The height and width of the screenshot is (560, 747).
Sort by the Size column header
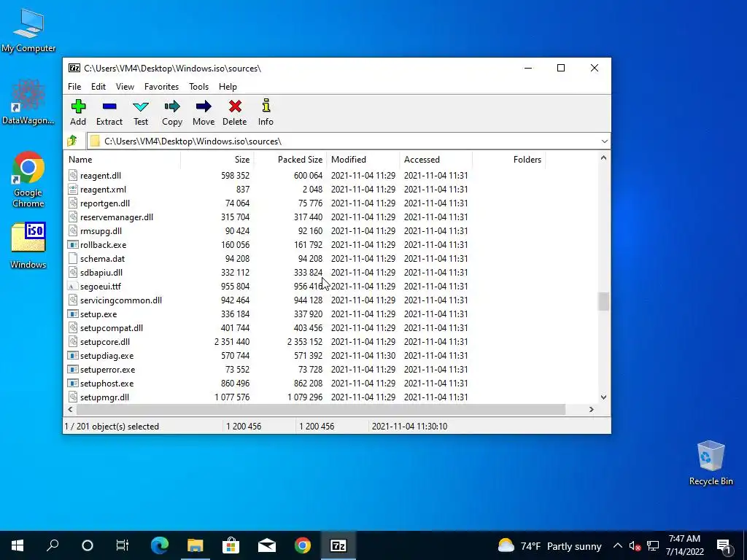(217, 160)
